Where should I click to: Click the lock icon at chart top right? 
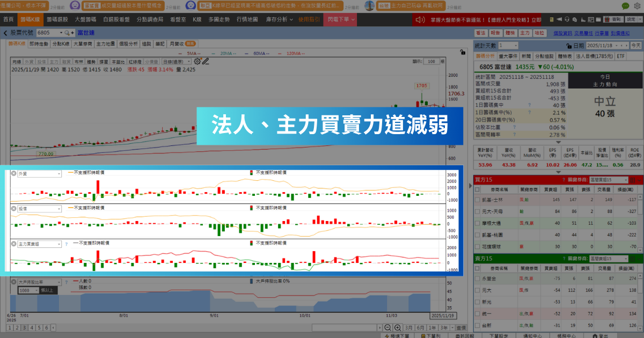tap(462, 52)
